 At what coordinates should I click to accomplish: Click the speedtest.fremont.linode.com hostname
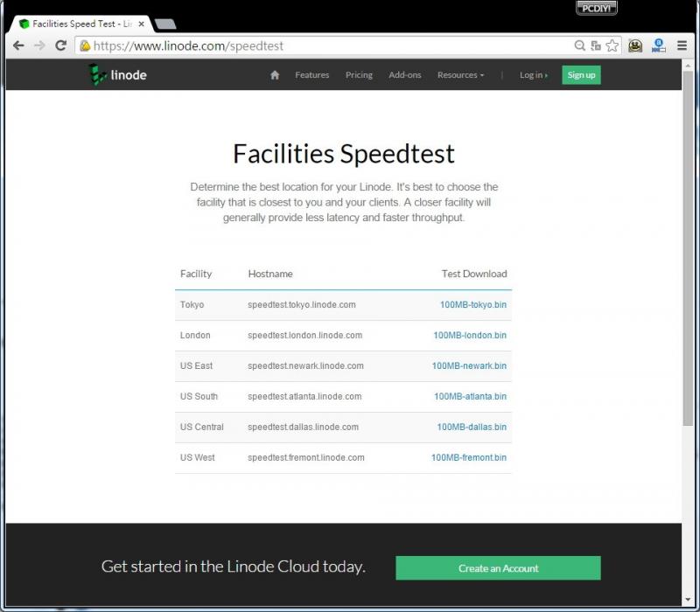click(x=306, y=457)
